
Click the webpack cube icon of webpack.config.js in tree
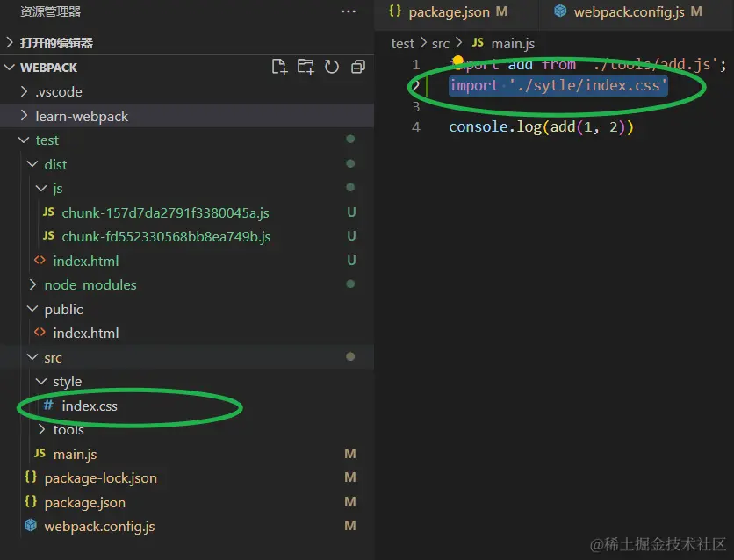31,526
